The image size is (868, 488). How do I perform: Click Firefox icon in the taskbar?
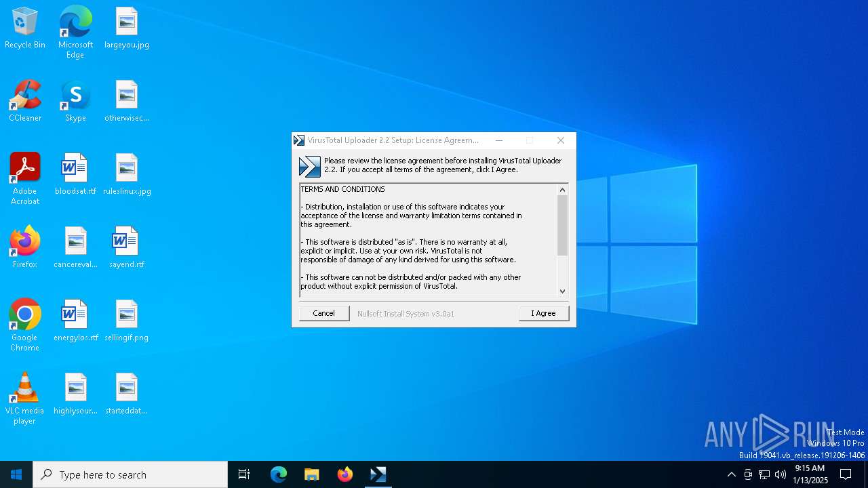tap(345, 474)
